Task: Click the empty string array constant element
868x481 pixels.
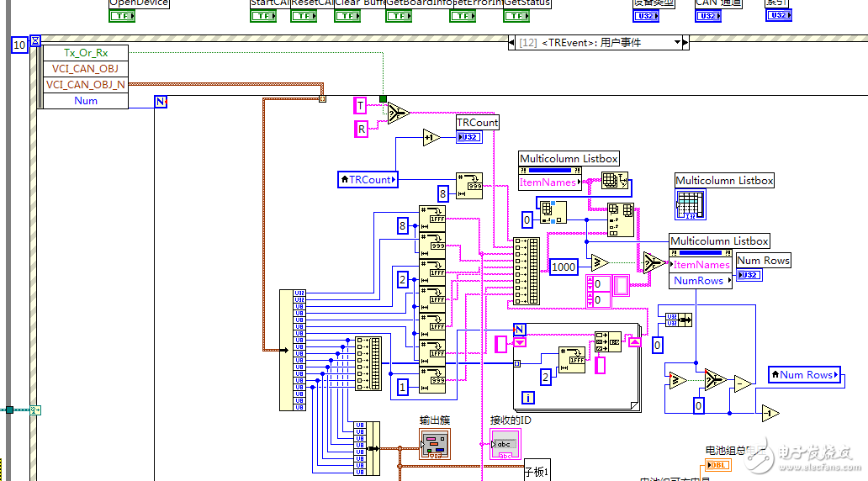Action: tap(621, 285)
